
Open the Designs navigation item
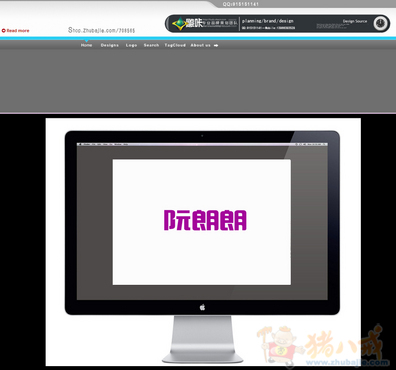pos(110,45)
